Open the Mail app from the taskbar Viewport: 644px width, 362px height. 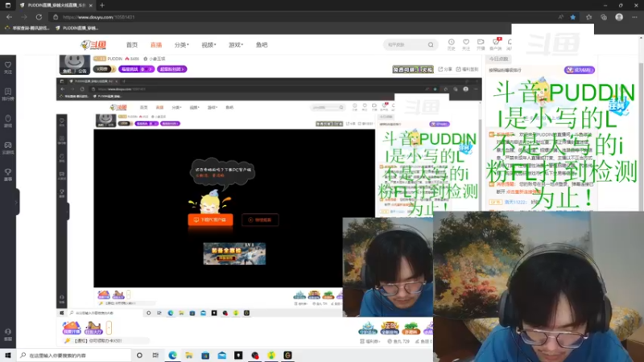[222, 356]
